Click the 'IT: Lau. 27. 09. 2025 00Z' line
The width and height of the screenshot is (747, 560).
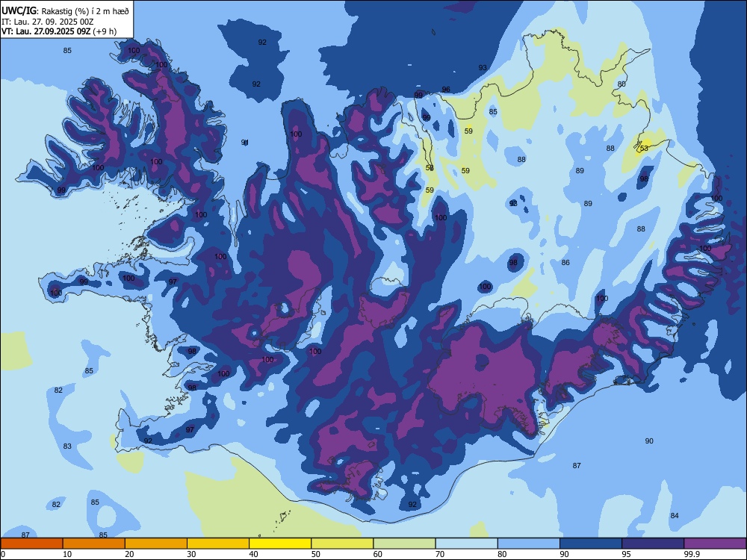[x=47, y=22]
